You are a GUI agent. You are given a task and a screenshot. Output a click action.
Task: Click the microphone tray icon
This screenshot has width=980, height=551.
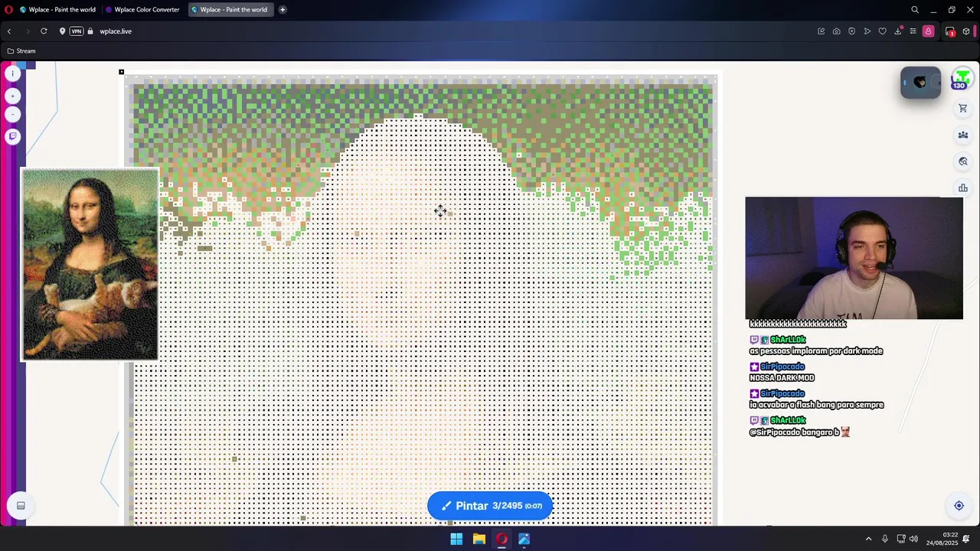click(885, 539)
